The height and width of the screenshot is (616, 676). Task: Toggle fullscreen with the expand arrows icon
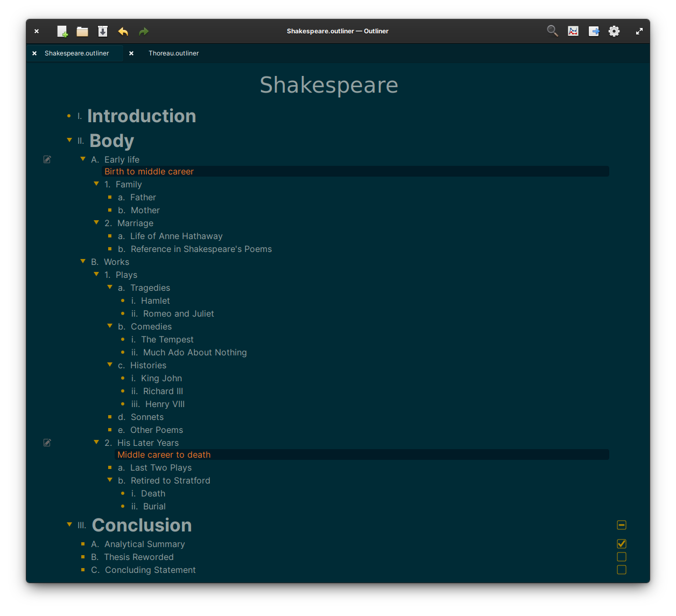pyautogui.click(x=639, y=31)
